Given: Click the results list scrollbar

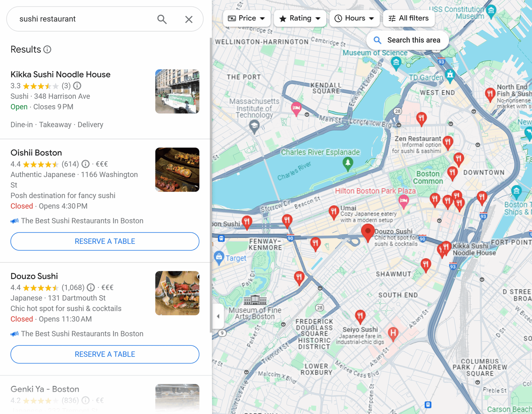Looking at the screenshot, I should [x=211, y=185].
